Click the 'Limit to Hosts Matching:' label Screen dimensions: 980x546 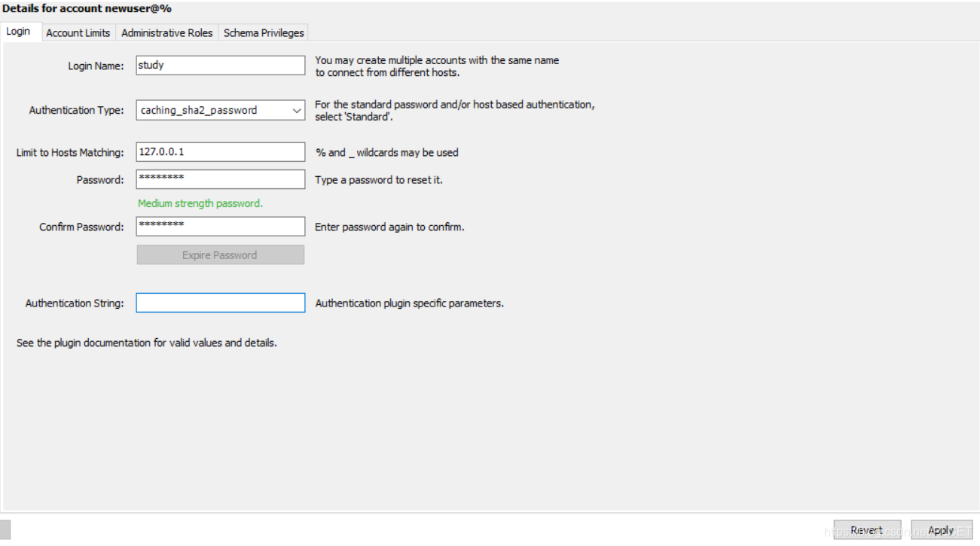[70, 153]
